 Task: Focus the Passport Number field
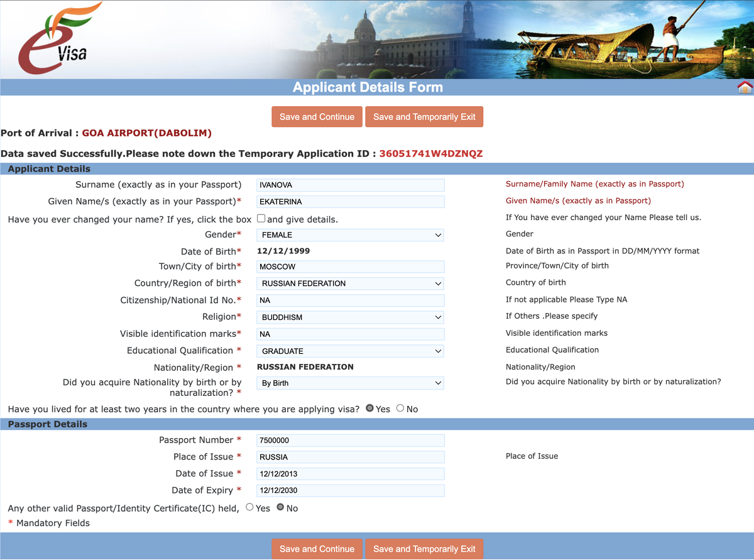coord(351,441)
